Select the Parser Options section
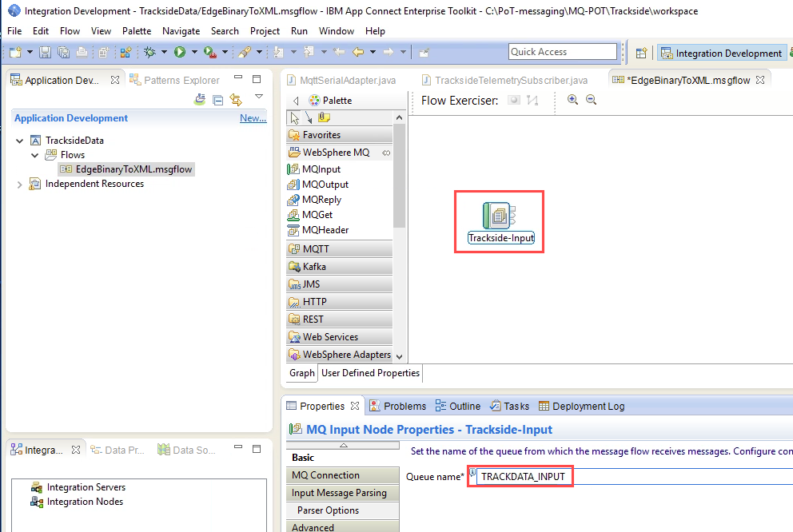Image resolution: width=793 pixels, height=532 pixels. click(343, 510)
